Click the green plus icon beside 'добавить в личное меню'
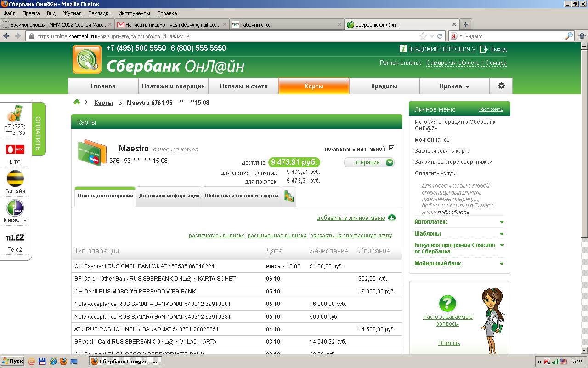 [x=392, y=218]
